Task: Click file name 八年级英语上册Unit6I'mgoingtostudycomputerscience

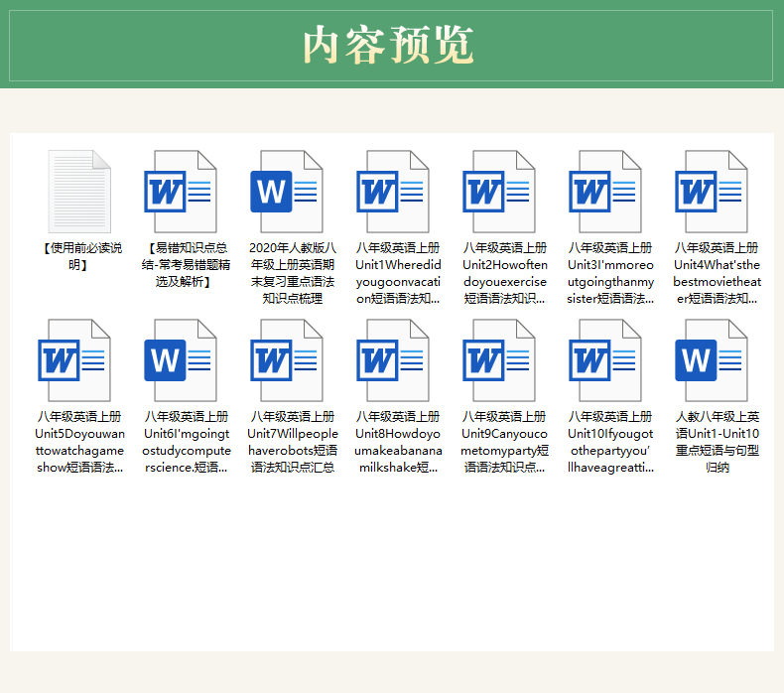Action: 186,443
